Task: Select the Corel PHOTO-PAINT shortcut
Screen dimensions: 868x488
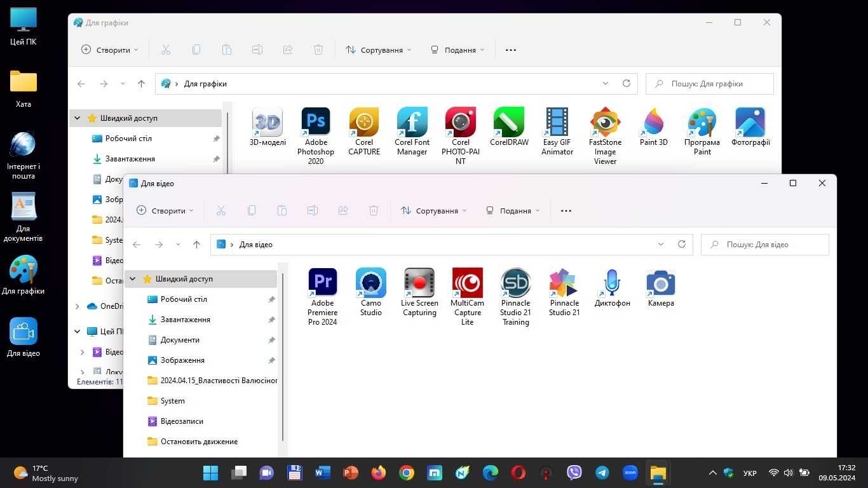Action: [x=461, y=136]
